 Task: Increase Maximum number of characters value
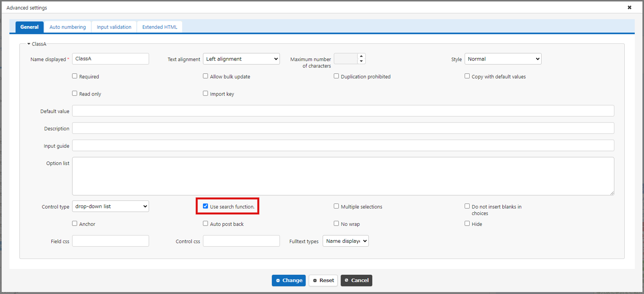361,56
